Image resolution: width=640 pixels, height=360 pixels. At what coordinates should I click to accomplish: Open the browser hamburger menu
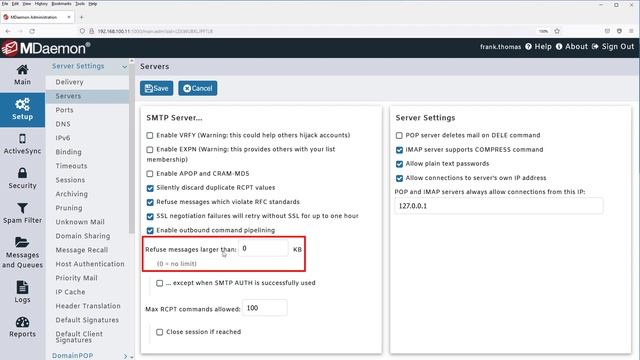tap(631, 31)
